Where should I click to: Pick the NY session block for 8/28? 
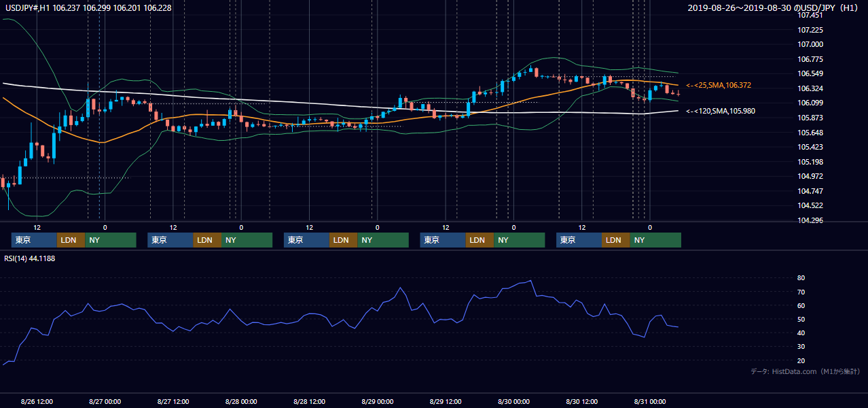click(383, 240)
